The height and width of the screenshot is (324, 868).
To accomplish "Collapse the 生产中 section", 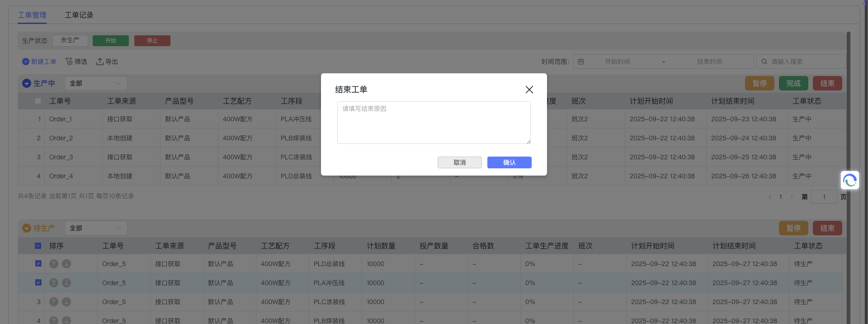I will coord(27,83).
